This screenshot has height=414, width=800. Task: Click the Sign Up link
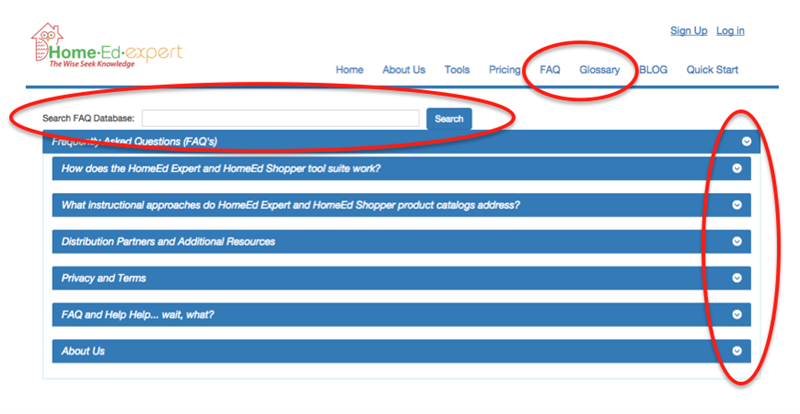click(689, 31)
